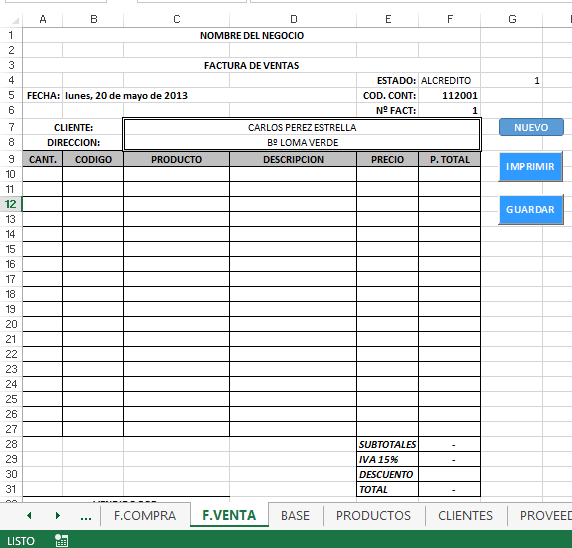Click the DESCRIPCION column header cell
The height and width of the screenshot is (548, 572).
(293, 159)
